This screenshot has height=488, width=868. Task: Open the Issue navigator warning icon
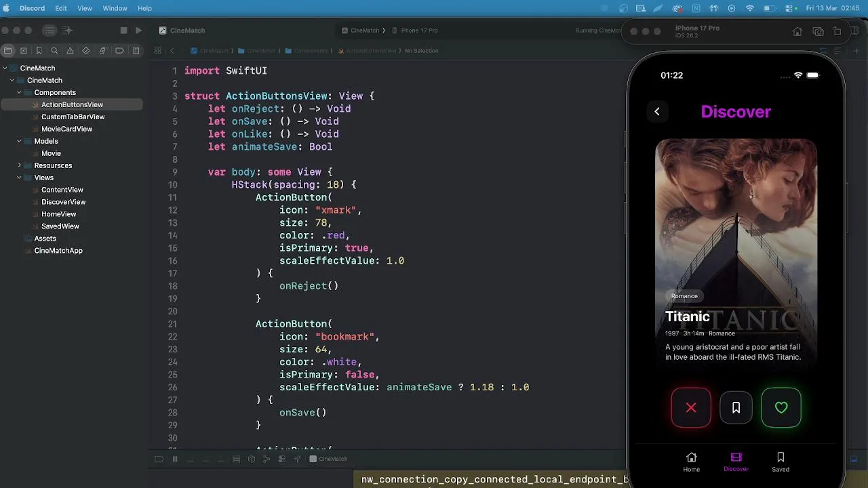point(71,51)
